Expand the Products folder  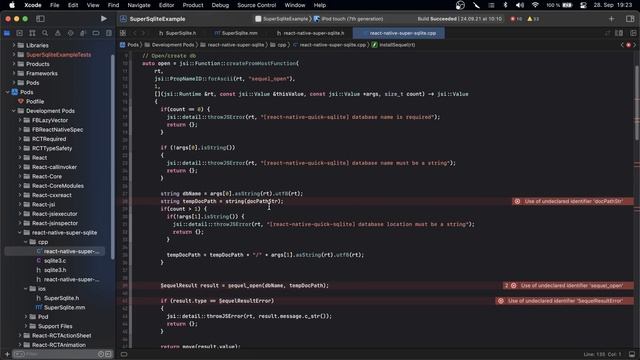coord(14,64)
